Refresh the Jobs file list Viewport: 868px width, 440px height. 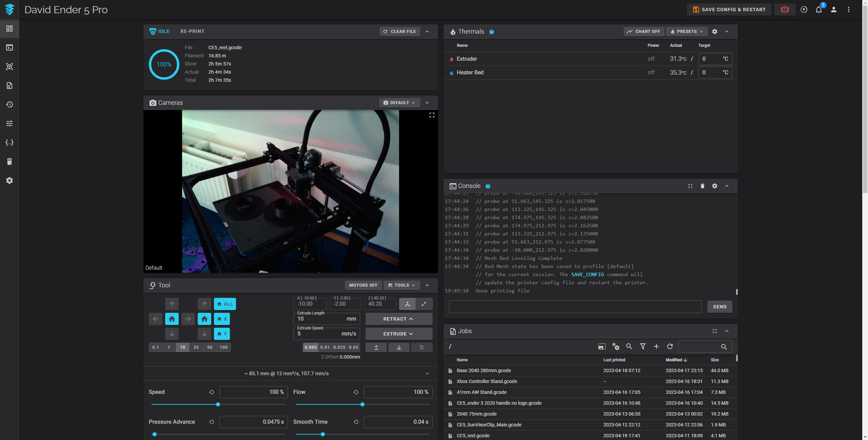point(670,346)
